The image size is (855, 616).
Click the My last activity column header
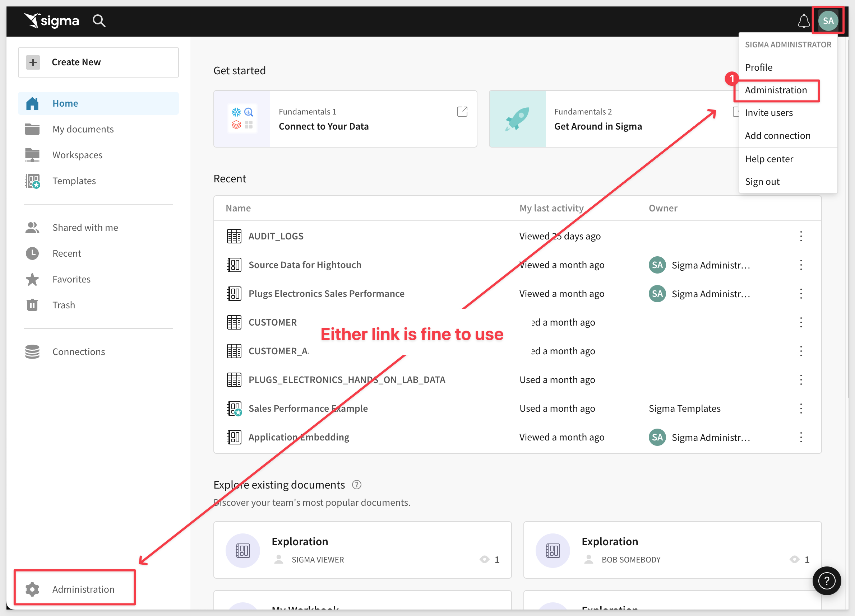551,208
